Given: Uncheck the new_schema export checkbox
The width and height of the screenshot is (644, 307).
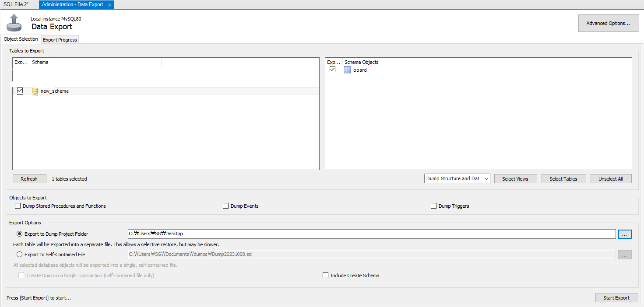Looking at the screenshot, I should [x=20, y=91].
